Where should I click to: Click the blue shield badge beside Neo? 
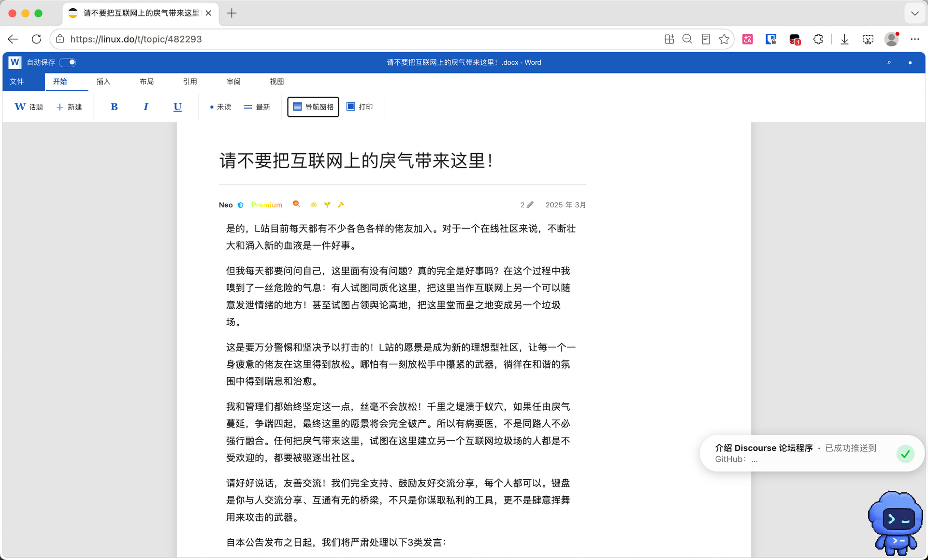pos(241,205)
